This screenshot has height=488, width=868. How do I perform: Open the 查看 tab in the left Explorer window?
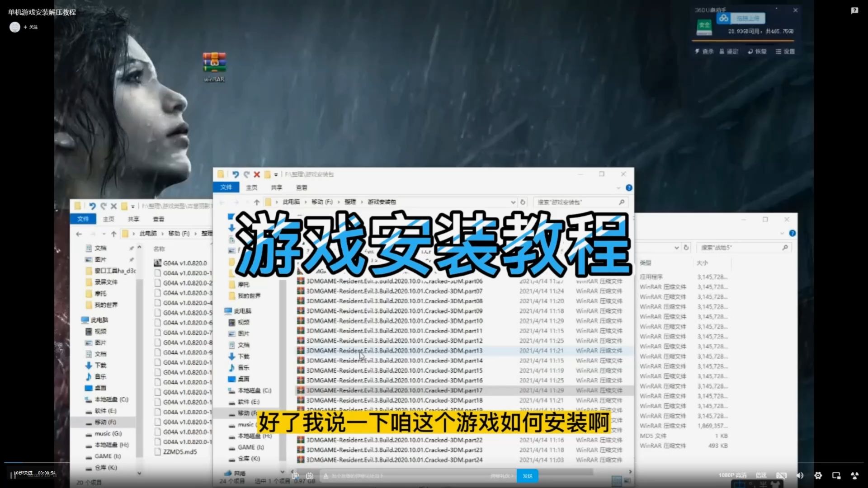[158, 219]
